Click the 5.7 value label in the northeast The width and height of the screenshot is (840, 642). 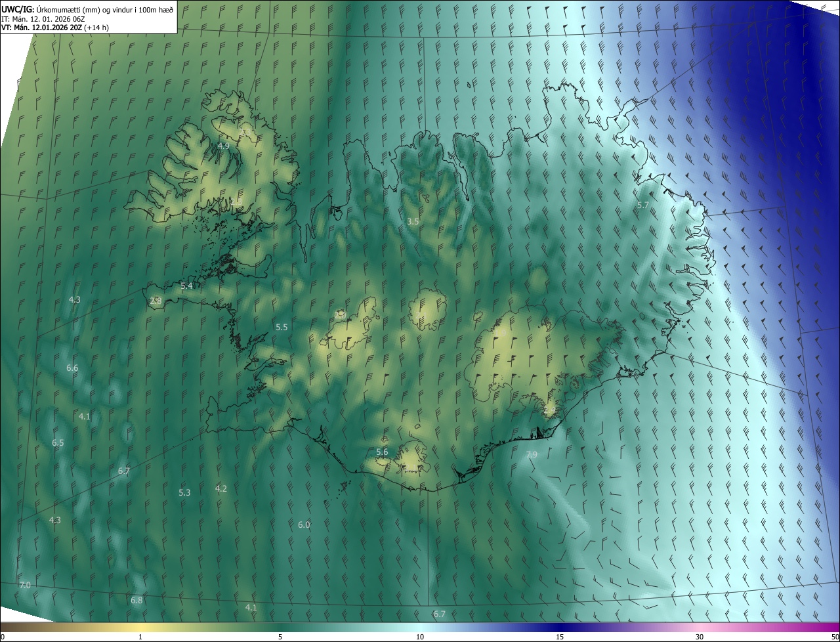(x=643, y=205)
